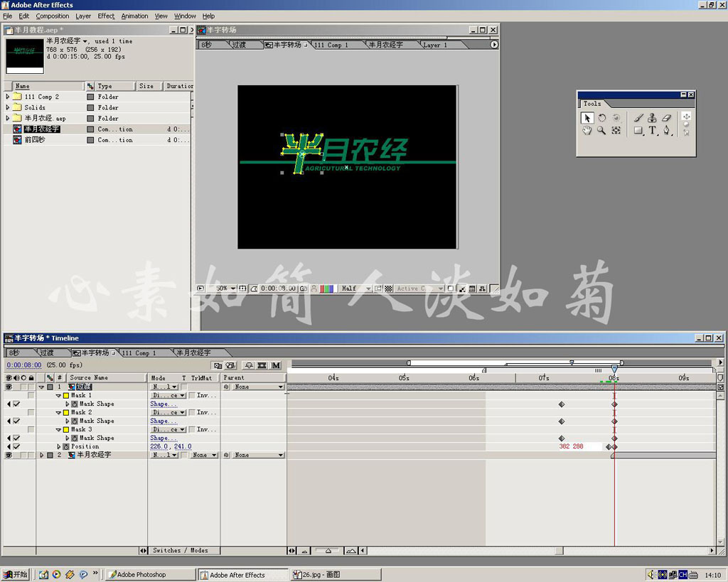Open the Animation menu

coord(134,16)
